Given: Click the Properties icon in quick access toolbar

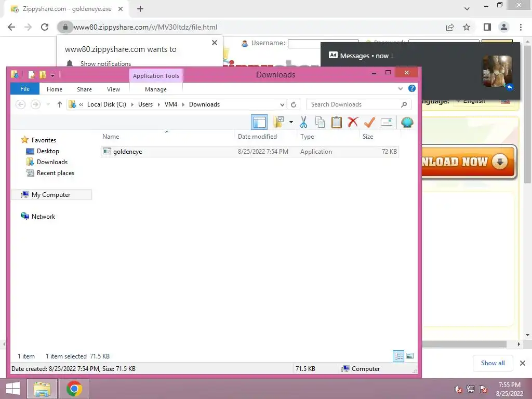Looking at the screenshot, I should click(x=32, y=75).
